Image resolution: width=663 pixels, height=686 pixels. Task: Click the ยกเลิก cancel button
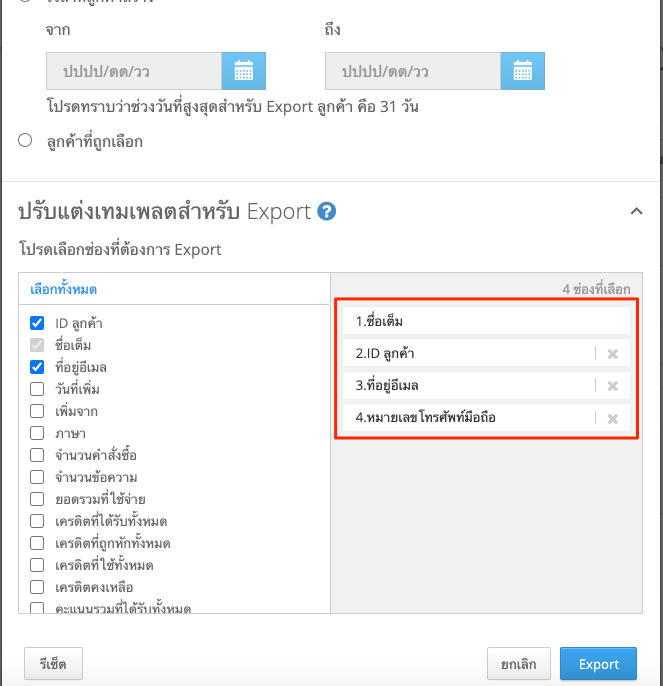[519, 664]
